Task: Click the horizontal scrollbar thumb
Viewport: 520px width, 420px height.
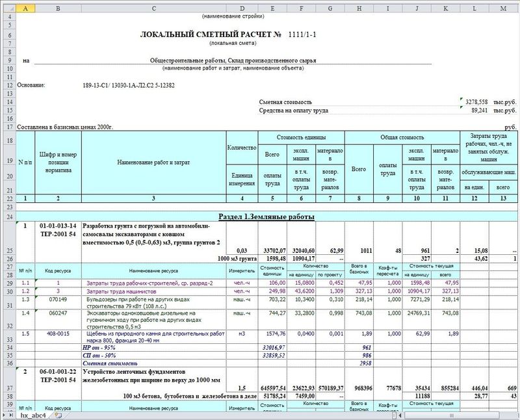Action: (x=451, y=415)
